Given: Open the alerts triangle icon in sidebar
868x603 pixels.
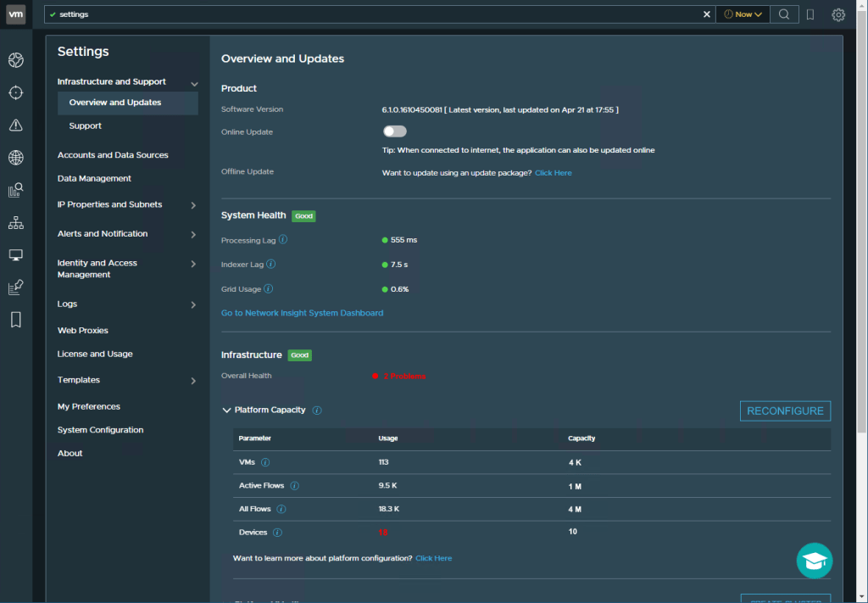Looking at the screenshot, I should (15, 126).
